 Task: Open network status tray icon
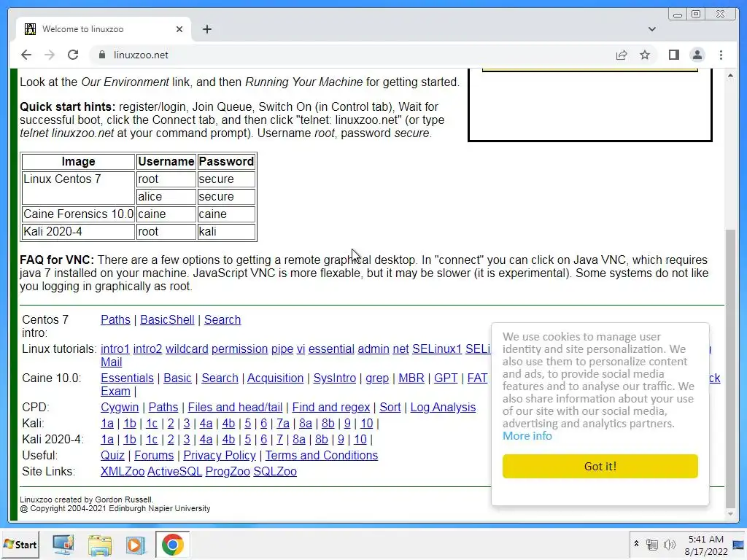coord(651,544)
